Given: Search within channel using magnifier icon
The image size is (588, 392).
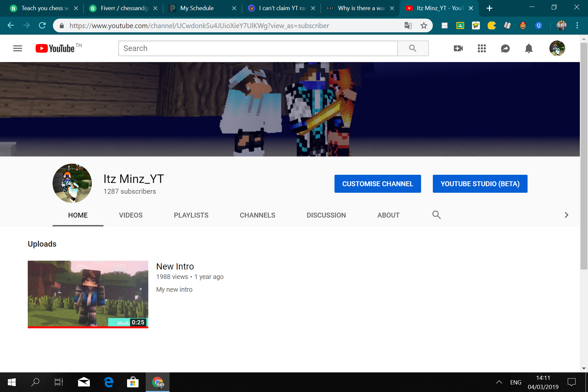Looking at the screenshot, I should [x=436, y=215].
